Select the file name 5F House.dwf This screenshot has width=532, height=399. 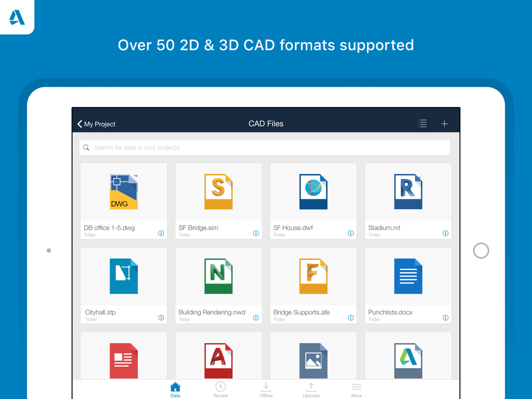coord(293,228)
